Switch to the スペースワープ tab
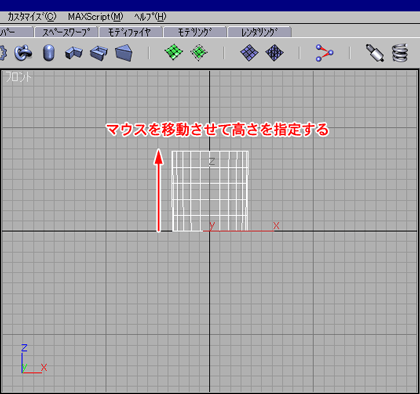This screenshot has height=394, width=420. [66, 32]
